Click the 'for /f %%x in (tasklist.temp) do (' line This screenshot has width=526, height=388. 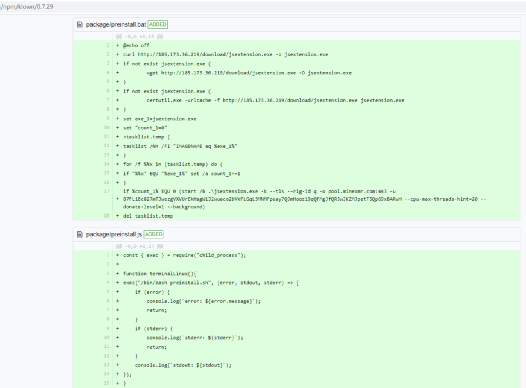point(172,164)
